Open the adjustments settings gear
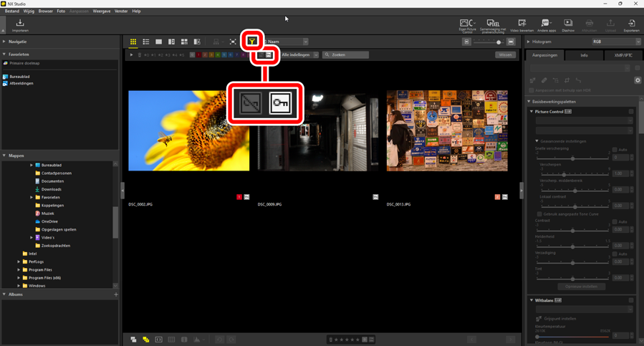Viewport: 644px width, 346px height. point(638,80)
